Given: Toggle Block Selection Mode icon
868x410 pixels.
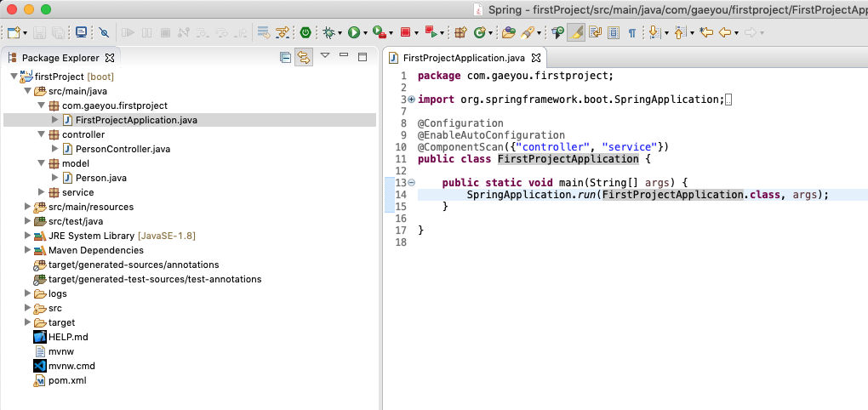Looking at the screenshot, I should click(x=614, y=33).
